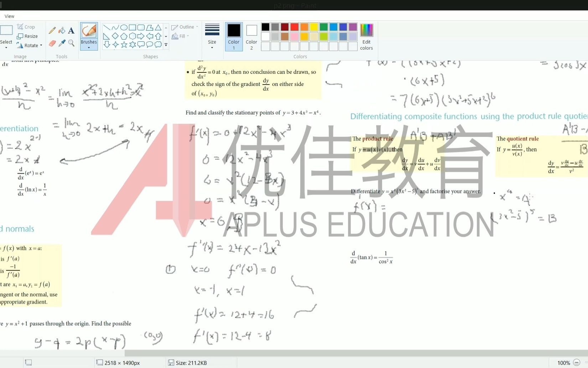Select the Color picker eyedropper tool

point(62,43)
